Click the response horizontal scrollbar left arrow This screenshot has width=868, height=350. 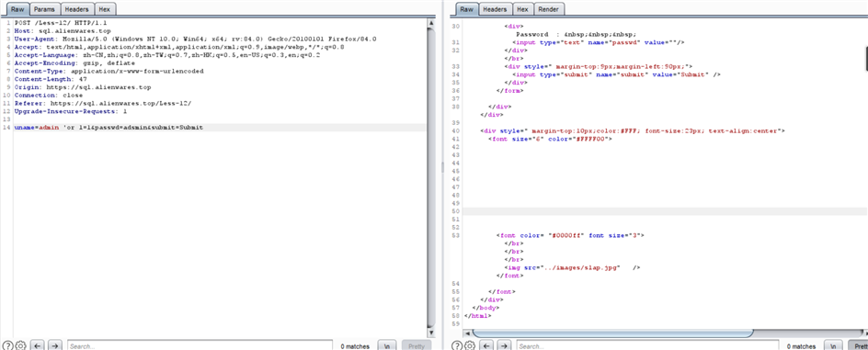tap(468, 333)
